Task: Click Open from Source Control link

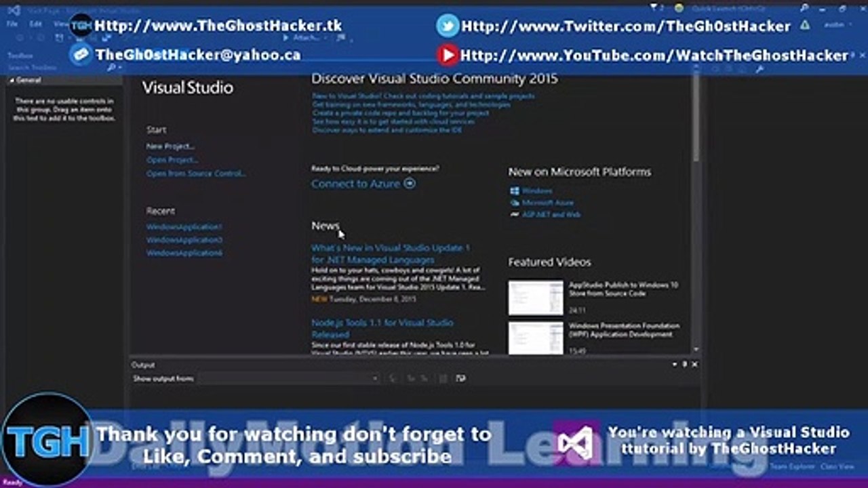Action: [x=196, y=174]
